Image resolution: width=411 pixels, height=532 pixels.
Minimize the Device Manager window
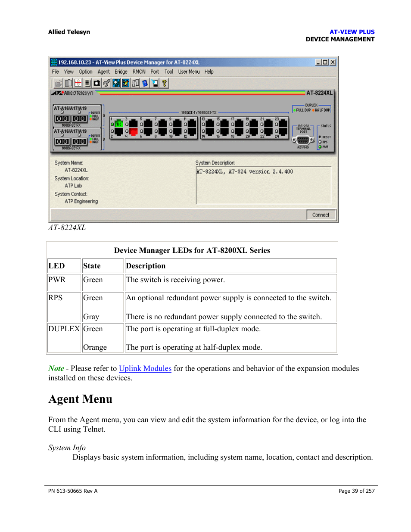click(318, 62)
